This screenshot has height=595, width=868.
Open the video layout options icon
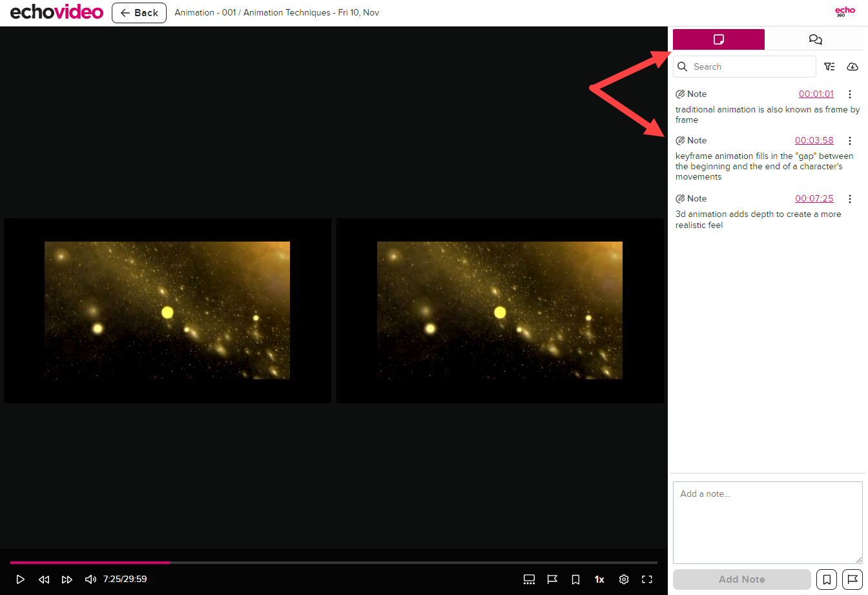pos(529,579)
